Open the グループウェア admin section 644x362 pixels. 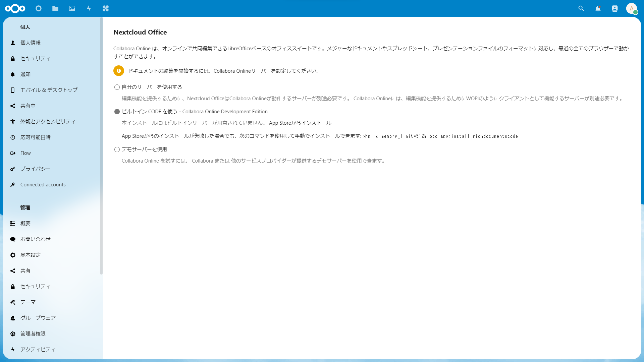click(38, 318)
